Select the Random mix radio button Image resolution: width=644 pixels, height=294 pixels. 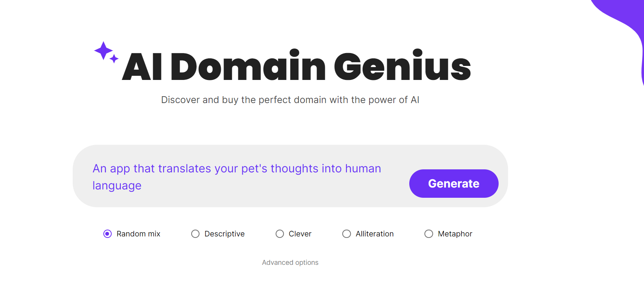108,234
